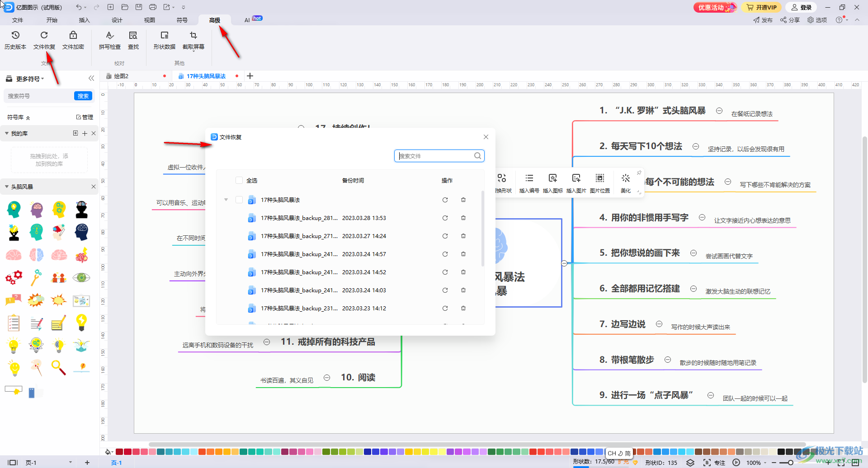Click Insert Picture (插入图片) in floating toolbar

pyautogui.click(x=576, y=183)
